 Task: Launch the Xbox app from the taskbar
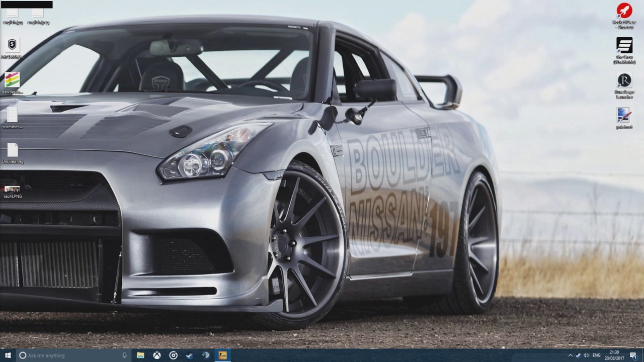(157, 355)
